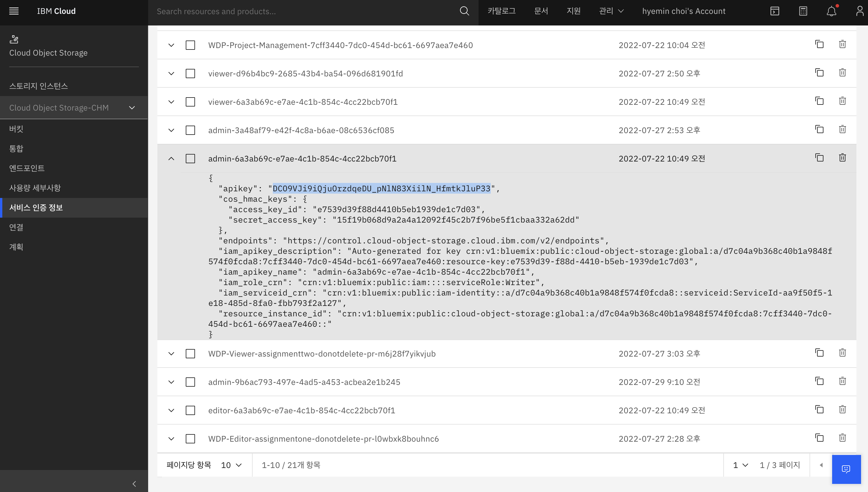Select 서비스 인증 정보 sidebar item
Viewport: 868px width, 492px height.
tap(73, 208)
